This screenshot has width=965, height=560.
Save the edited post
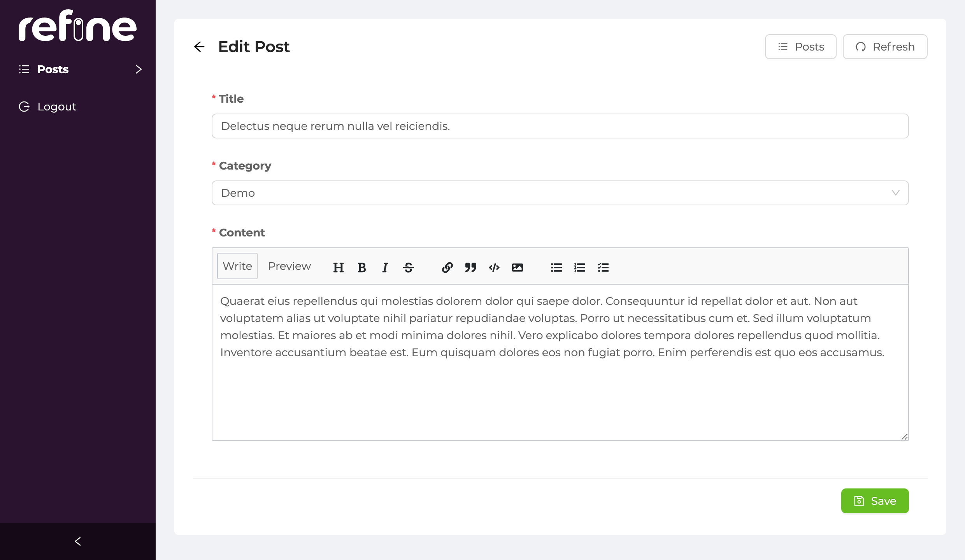coord(875,501)
